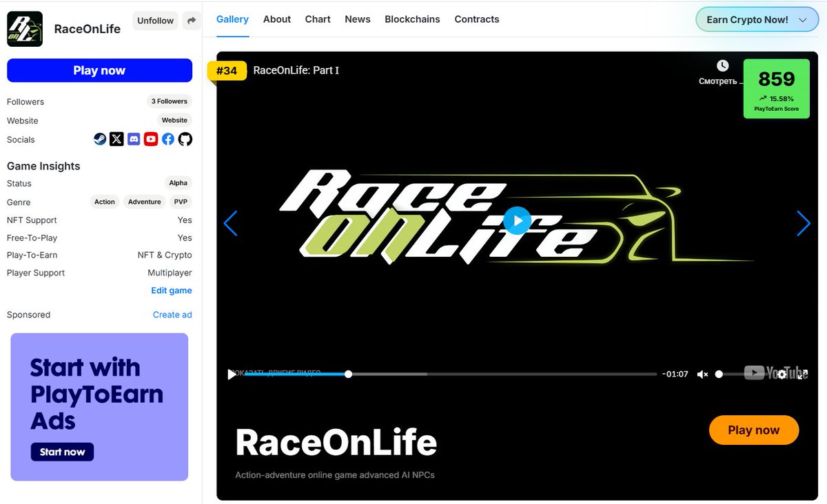Open video settings gear icon
The width and height of the screenshot is (827, 504).
(x=782, y=374)
